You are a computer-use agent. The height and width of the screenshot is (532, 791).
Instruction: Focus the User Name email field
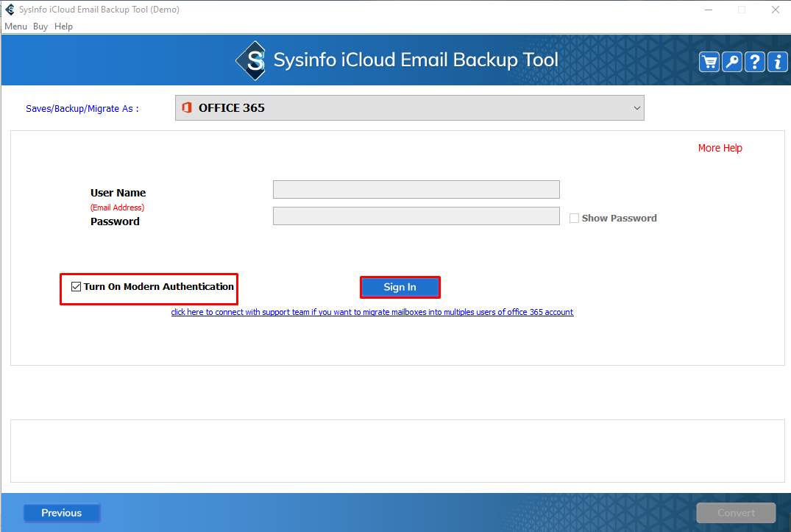[416, 190]
